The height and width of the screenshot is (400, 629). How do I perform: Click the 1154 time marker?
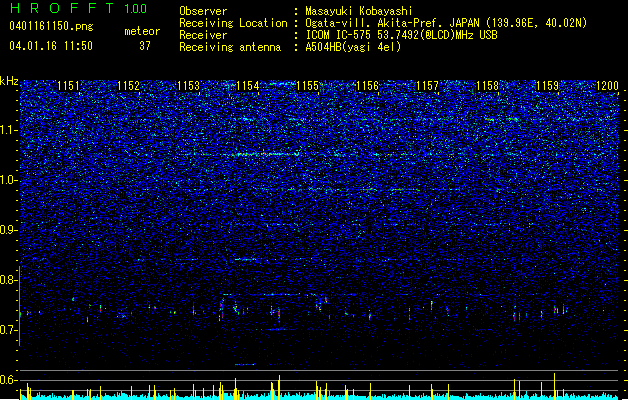(x=248, y=86)
